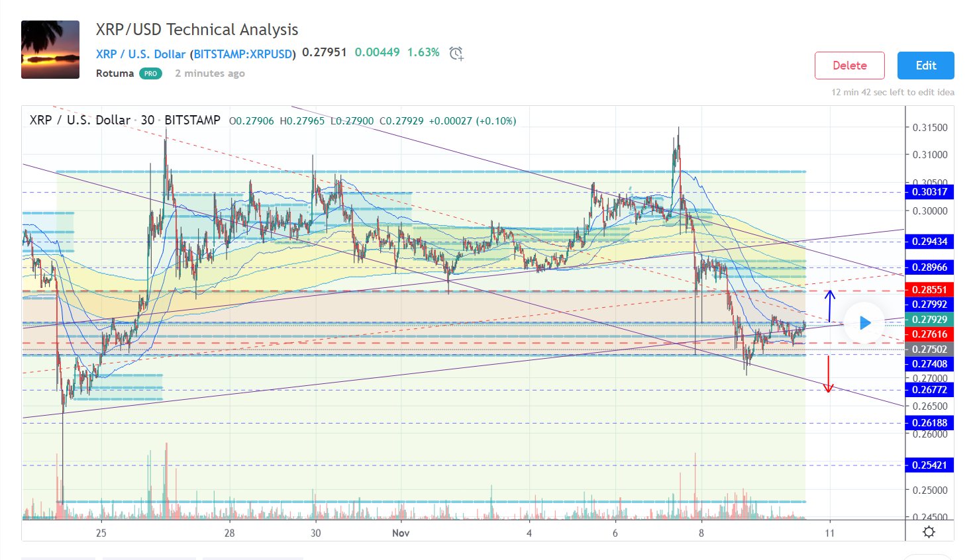The height and width of the screenshot is (560, 975).
Task: Click the 0.31500 axis value
Action: point(930,128)
